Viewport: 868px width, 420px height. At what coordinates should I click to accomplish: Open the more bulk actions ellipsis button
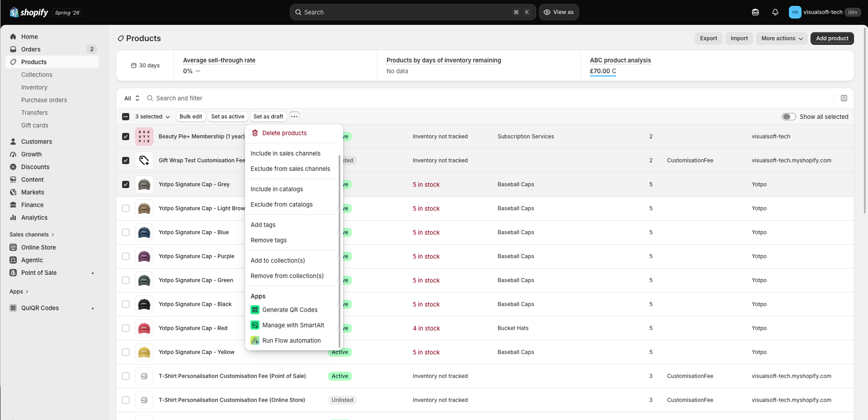[x=294, y=117]
